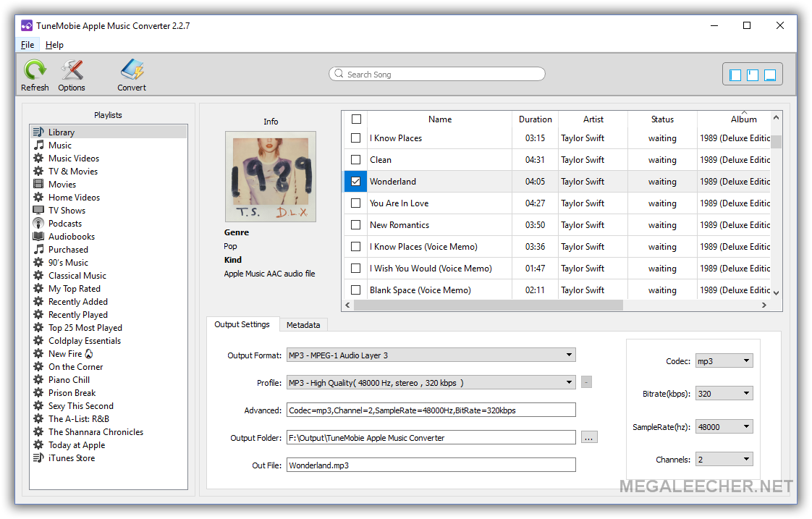Open the SampleRate(hz) dropdown
Screen dimensions: 812x519
pos(724,427)
